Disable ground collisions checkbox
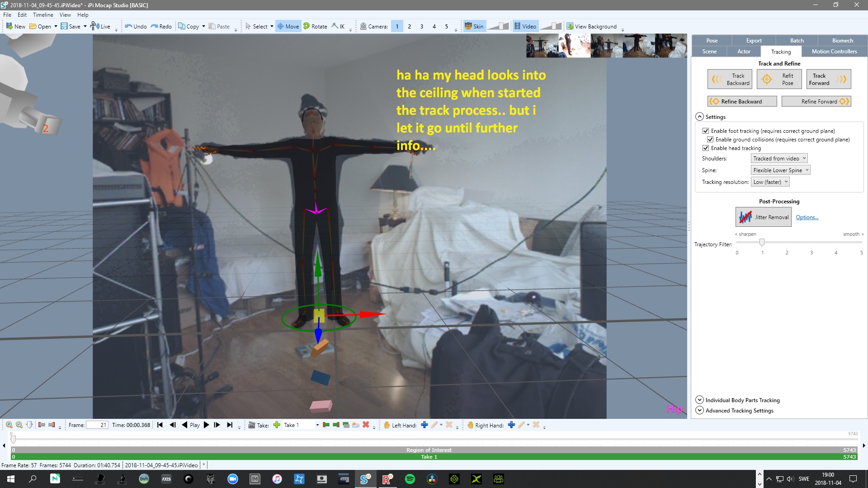 [x=710, y=140]
